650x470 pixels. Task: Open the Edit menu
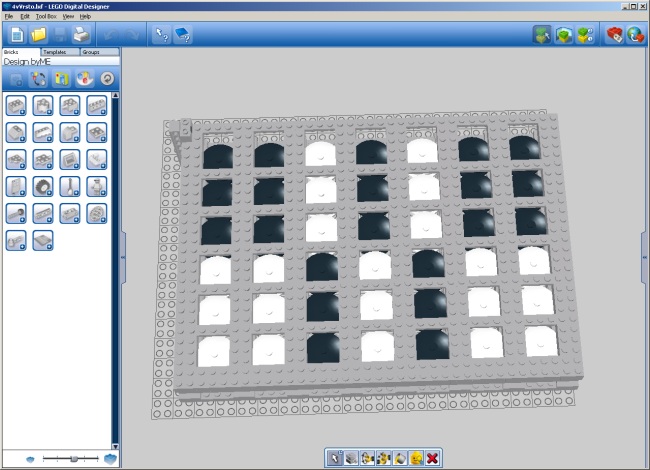pyautogui.click(x=25, y=17)
